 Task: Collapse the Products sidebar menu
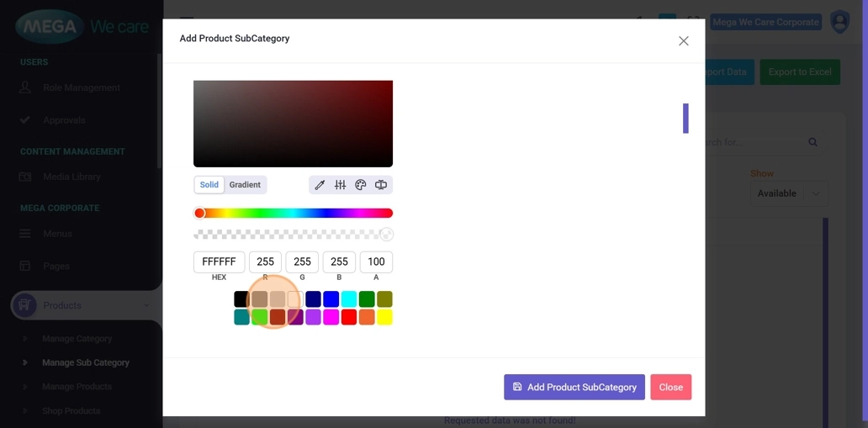(146, 305)
